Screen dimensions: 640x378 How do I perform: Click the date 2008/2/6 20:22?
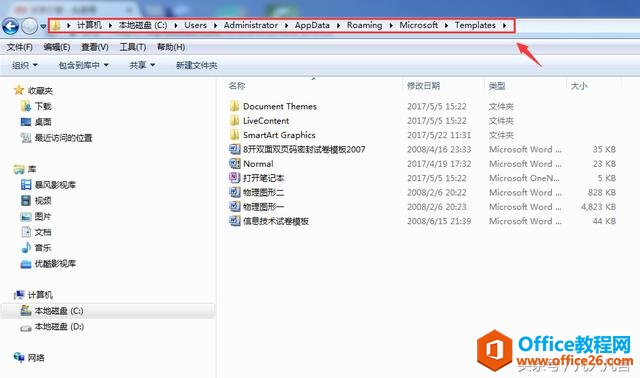click(436, 192)
